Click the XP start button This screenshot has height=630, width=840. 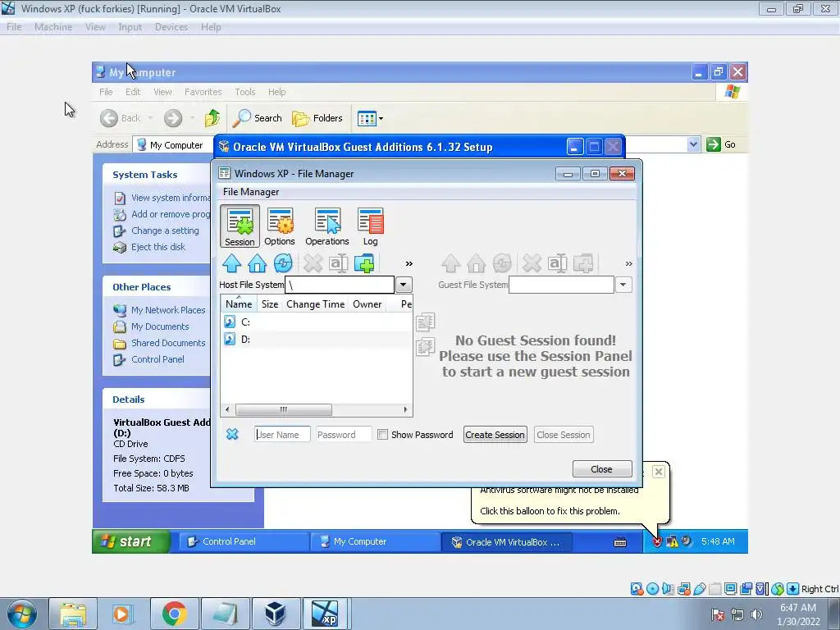click(x=131, y=541)
